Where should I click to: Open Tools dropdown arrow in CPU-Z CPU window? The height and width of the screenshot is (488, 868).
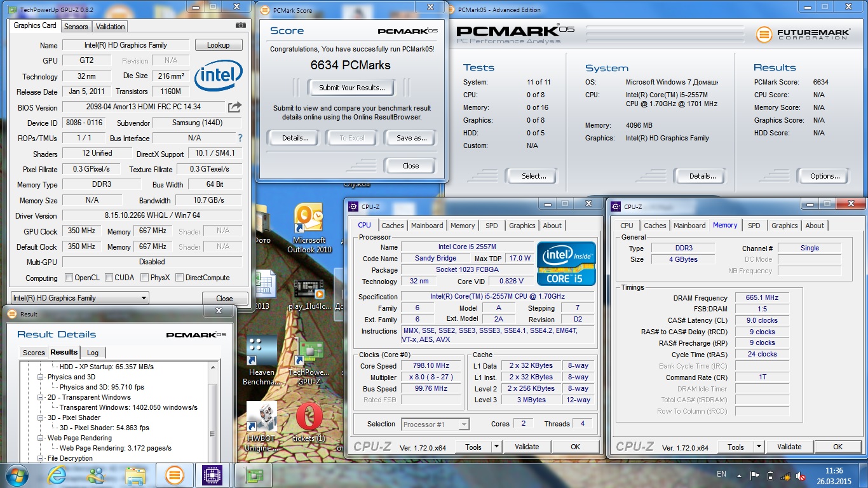pos(496,447)
